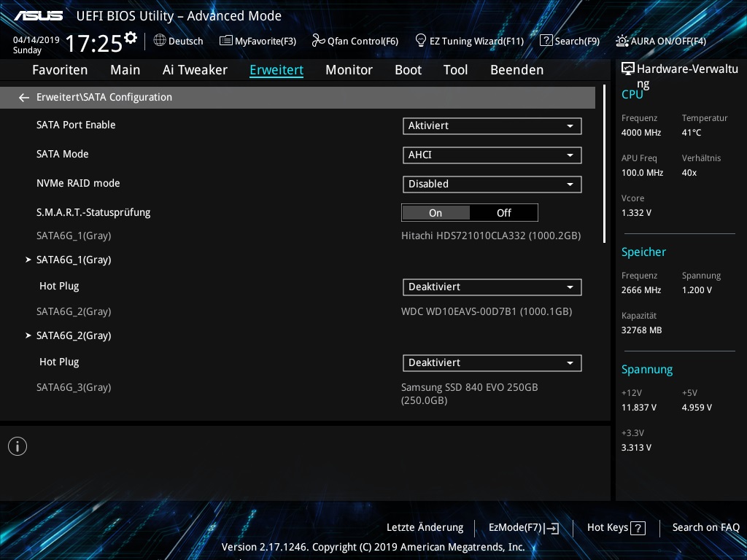The height and width of the screenshot is (560, 747).
Task: Open the time settings gear icon
Action: pos(130,38)
